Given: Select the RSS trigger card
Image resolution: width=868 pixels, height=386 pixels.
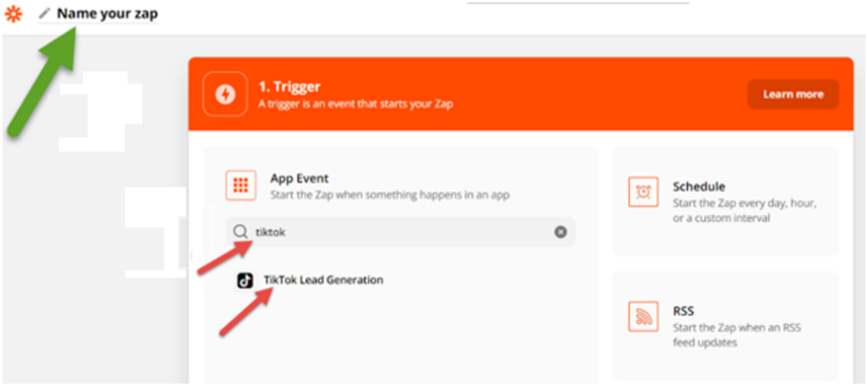Looking at the screenshot, I should [726, 326].
